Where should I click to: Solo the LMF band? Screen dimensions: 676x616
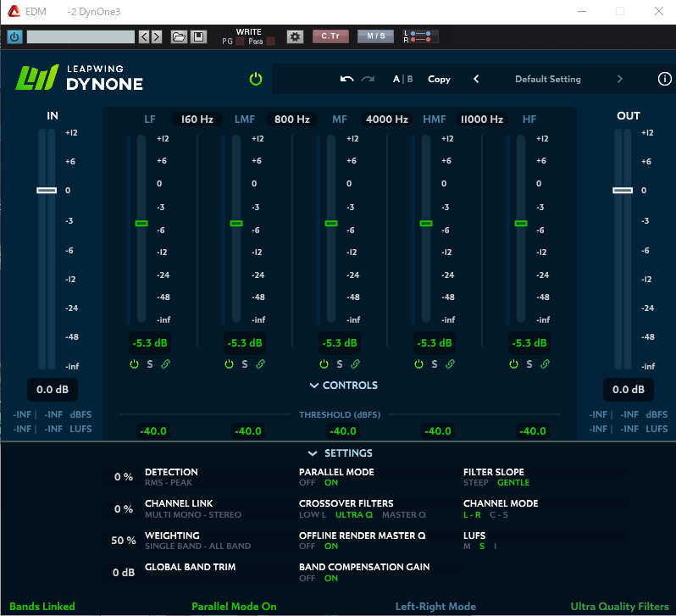tap(245, 364)
